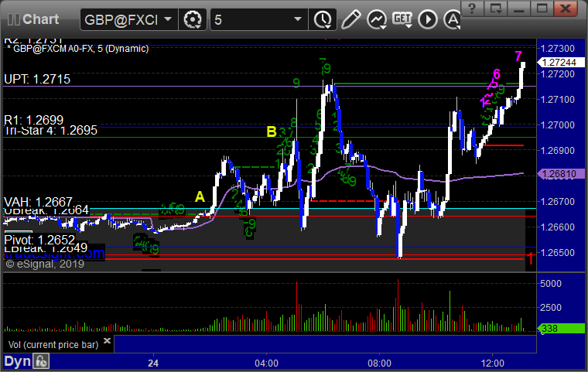Click the 04:00 time axis label
The width and height of the screenshot is (588, 372).
tap(267, 363)
